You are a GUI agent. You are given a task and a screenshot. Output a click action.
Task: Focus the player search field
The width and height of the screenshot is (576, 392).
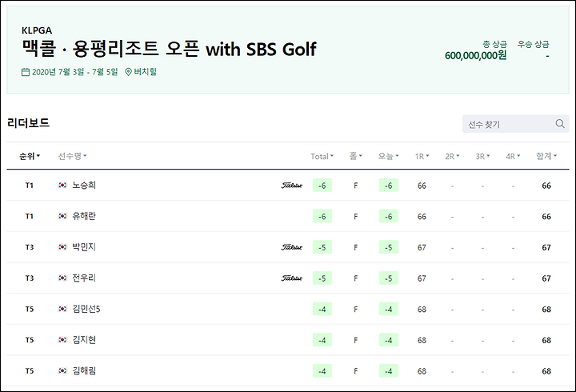pyautogui.click(x=515, y=124)
